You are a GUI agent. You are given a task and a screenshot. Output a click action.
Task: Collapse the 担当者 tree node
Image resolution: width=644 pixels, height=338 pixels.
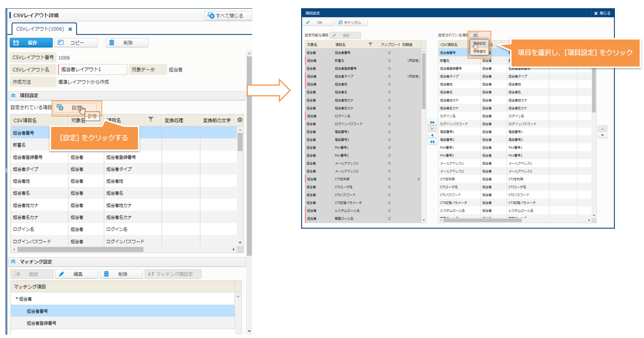[16, 298]
